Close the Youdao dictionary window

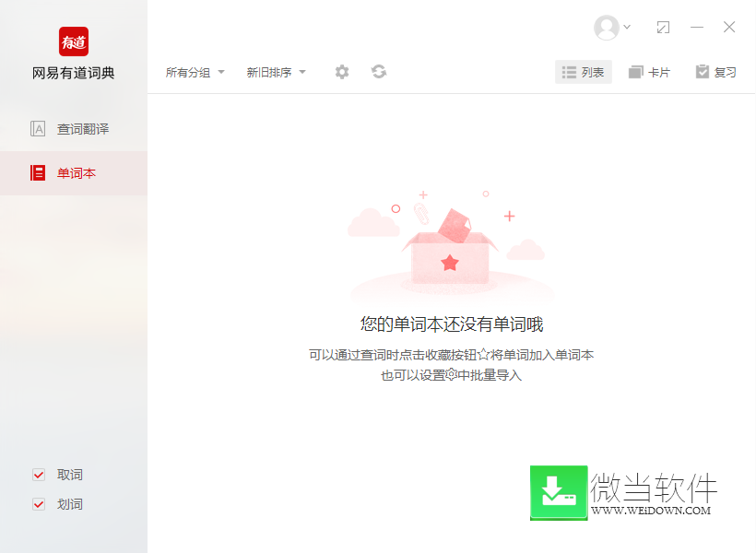(729, 28)
